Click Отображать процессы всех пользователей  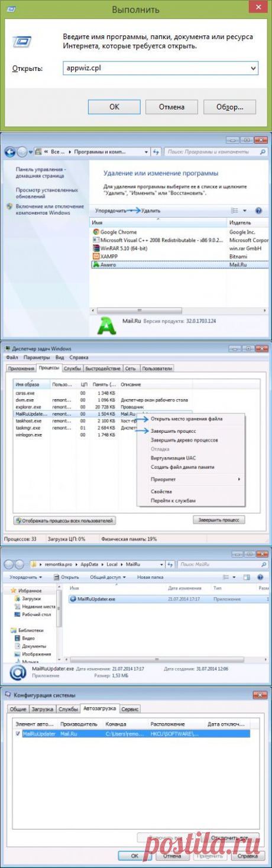[x=65, y=520]
